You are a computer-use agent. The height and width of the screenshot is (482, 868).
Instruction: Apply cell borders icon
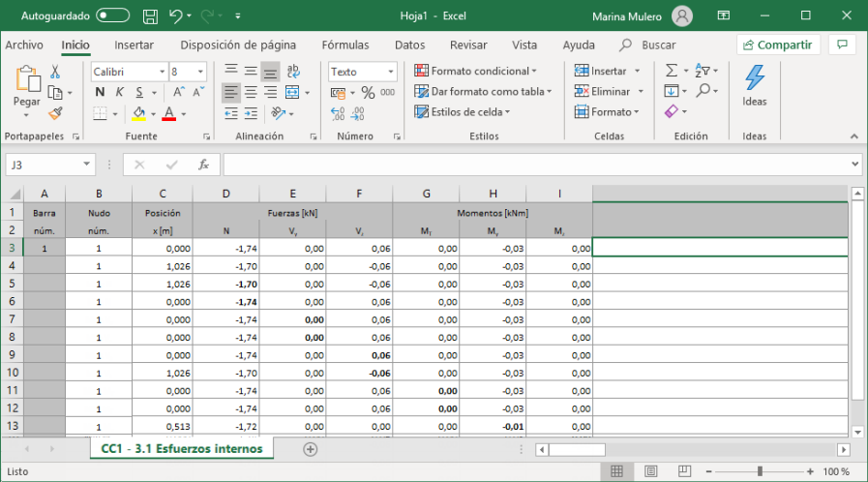[x=101, y=113]
